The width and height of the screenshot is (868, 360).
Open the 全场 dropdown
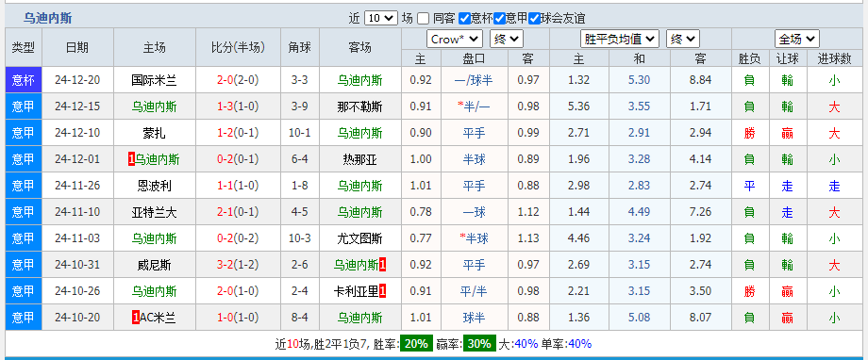796,40
